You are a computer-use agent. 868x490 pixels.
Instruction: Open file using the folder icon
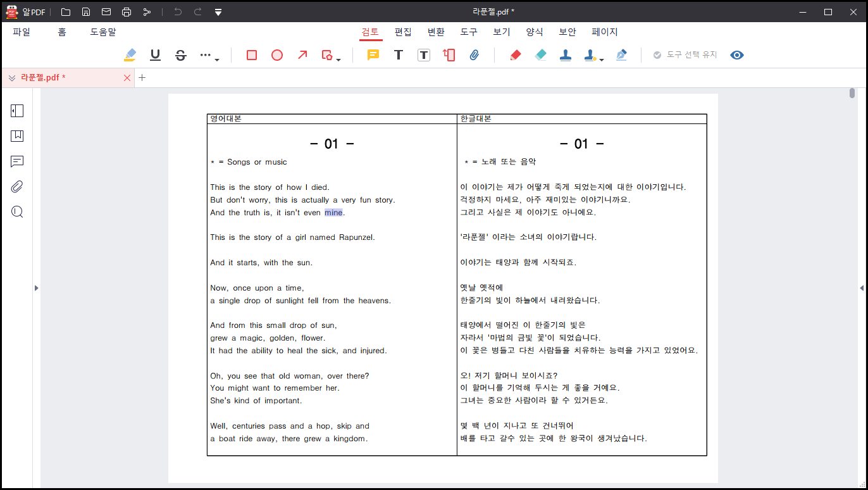(x=66, y=12)
